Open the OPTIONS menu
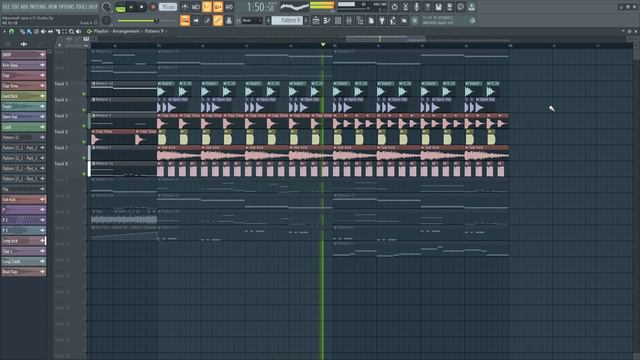The width and height of the screenshot is (640, 360). 67,7
